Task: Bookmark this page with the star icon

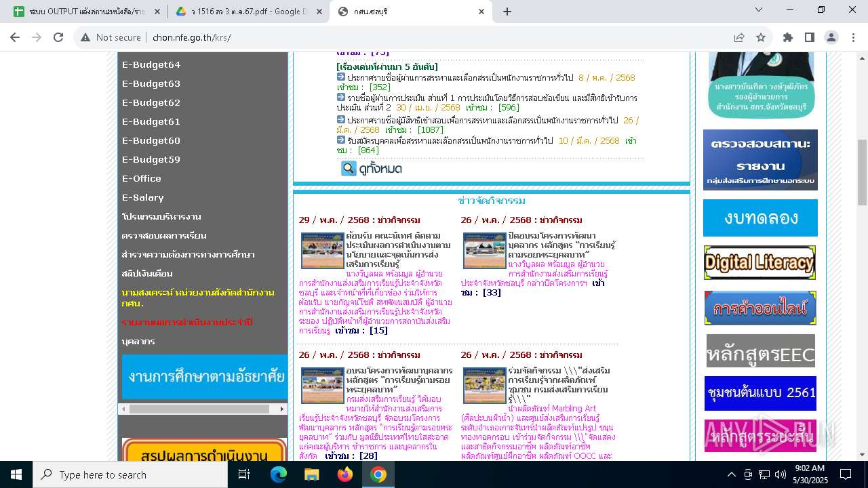Action: click(761, 37)
